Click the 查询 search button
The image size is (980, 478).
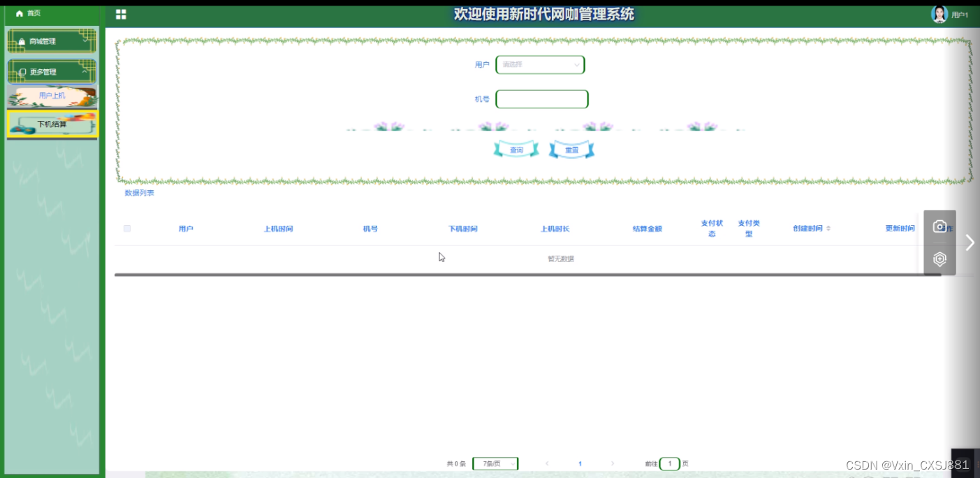(515, 149)
